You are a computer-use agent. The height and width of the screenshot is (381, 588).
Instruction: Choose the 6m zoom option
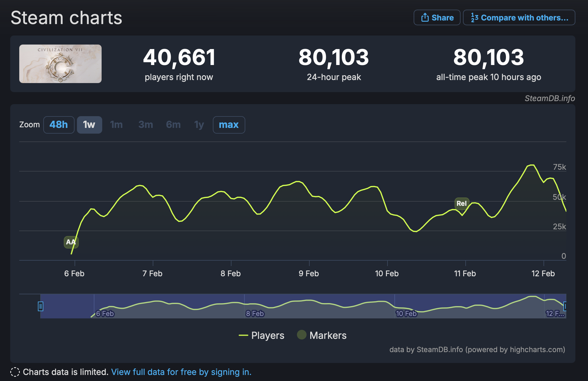click(x=173, y=125)
